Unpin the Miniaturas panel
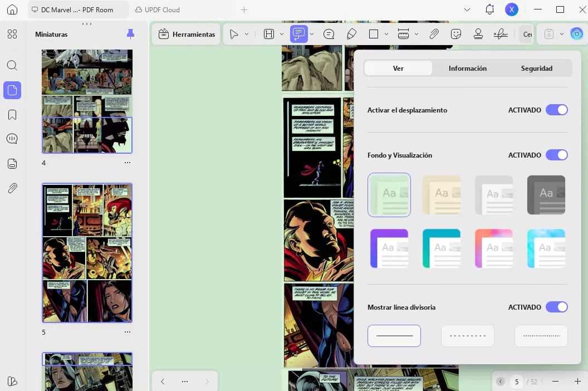Viewport: 588px width, 391px height. click(130, 34)
